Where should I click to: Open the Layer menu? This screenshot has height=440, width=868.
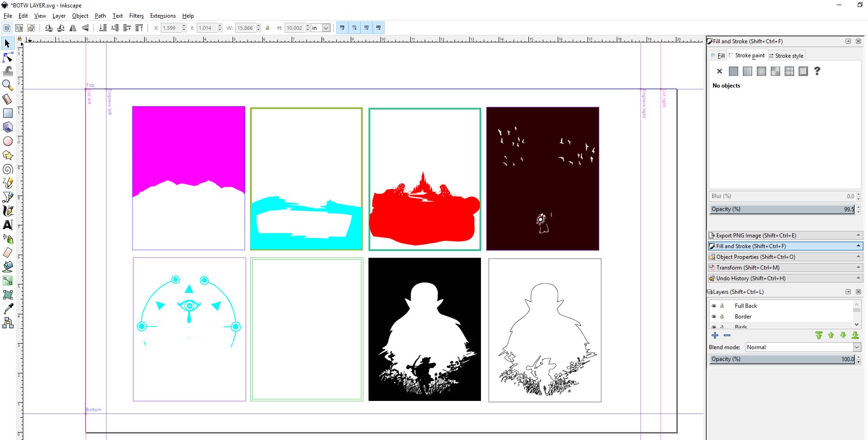(59, 15)
